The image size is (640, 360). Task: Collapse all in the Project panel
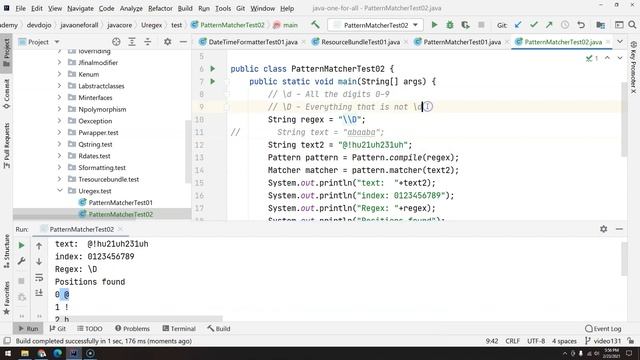pyautogui.click(x=147, y=42)
